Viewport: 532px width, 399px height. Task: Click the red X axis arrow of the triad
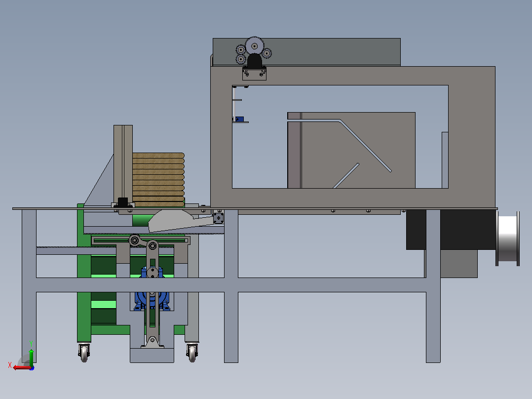click(21, 368)
